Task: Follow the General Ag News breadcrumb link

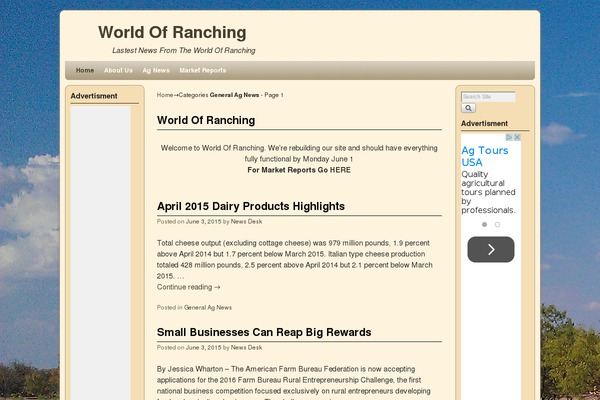Action: 234,95
